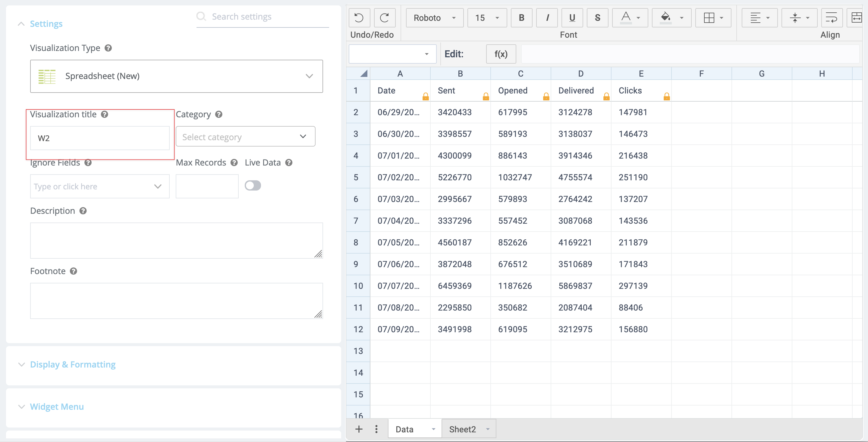Image resolution: width=868 pixels, height=442 pixels.
Task: Toggle bold formatting
Action: 521,18
